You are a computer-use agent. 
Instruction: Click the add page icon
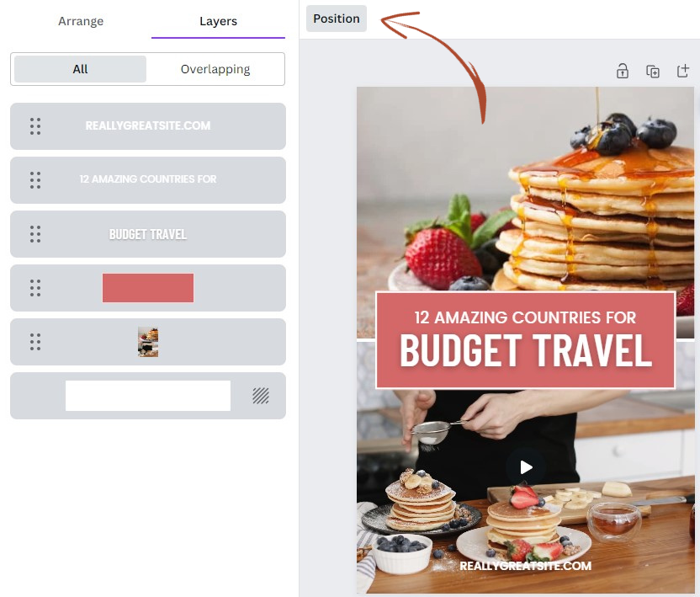[683, 71]
